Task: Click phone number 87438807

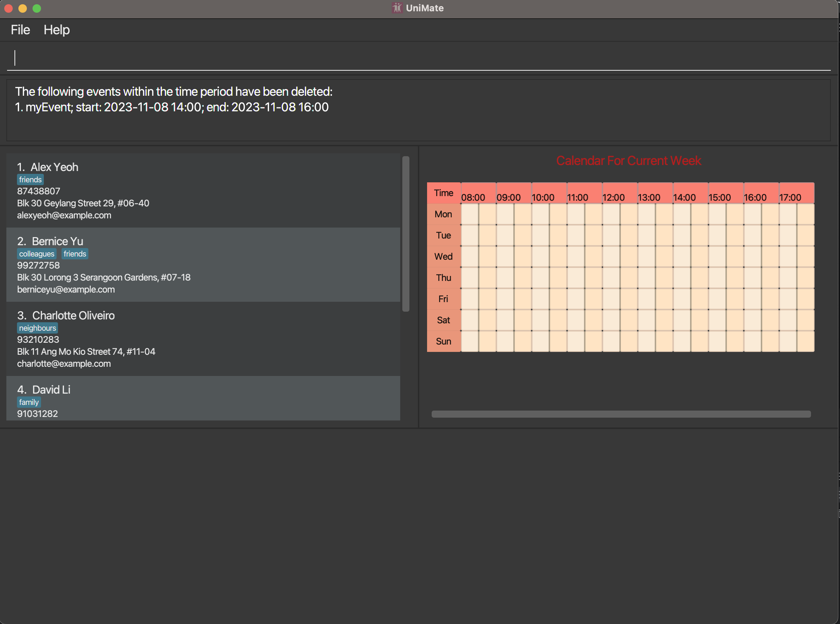Action: point(39,191)
